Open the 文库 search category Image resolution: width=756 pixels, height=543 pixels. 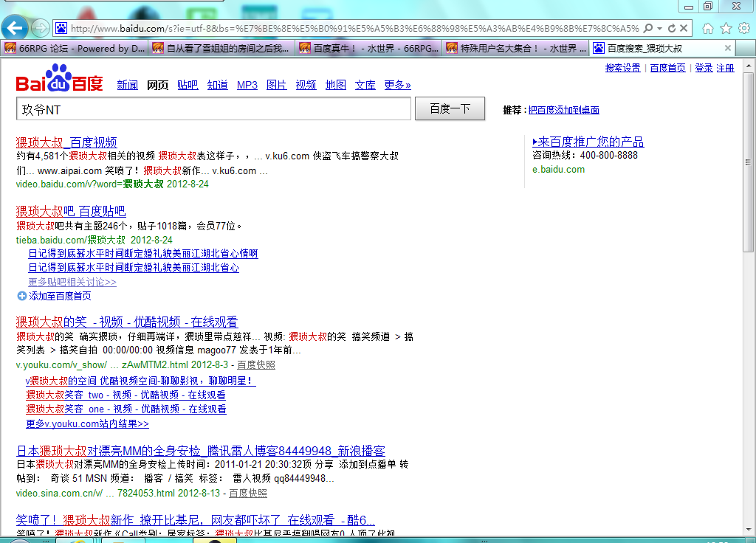click(365, 86)
